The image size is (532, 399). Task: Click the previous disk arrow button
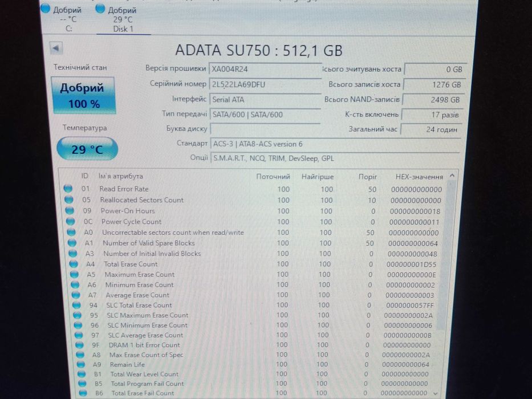tap(56, 48)
